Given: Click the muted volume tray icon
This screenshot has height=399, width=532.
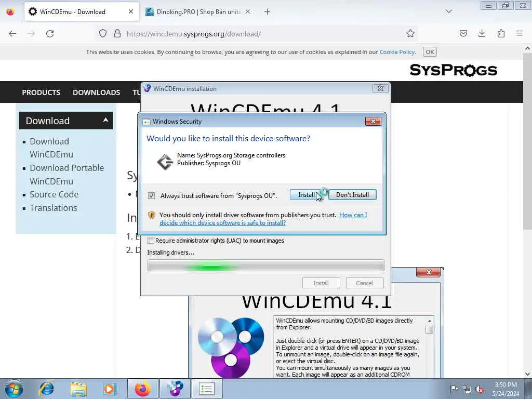Looking at the screenshot, I should pos(480,389).
